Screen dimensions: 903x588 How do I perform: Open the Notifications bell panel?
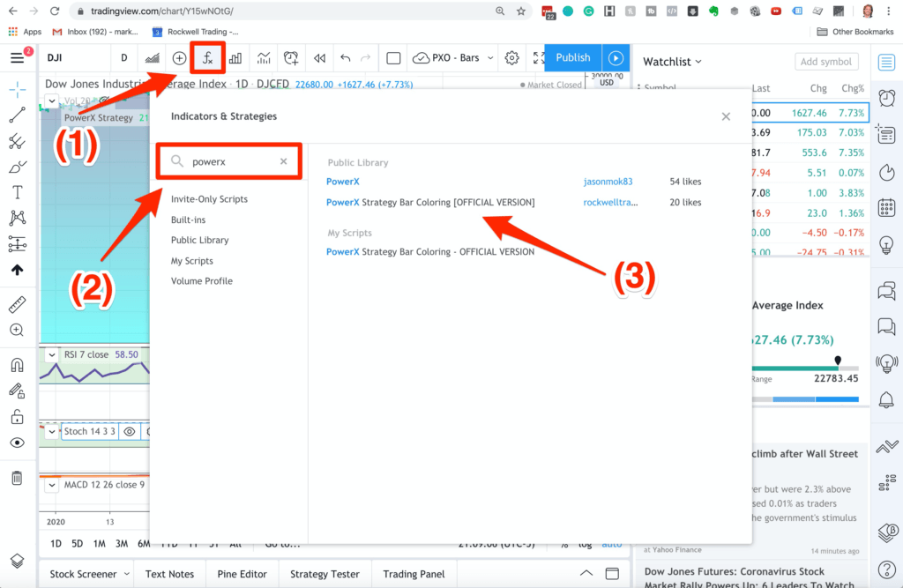[887, 399]
